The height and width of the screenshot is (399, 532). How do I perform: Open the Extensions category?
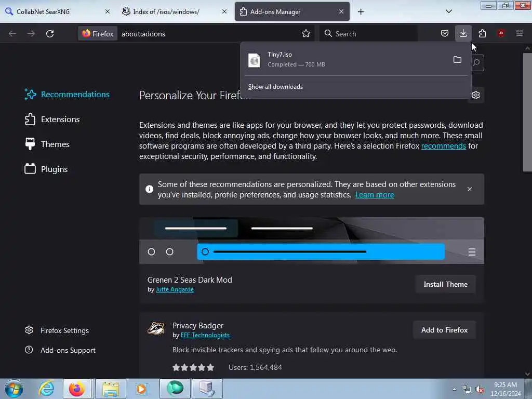click(52, 119)
